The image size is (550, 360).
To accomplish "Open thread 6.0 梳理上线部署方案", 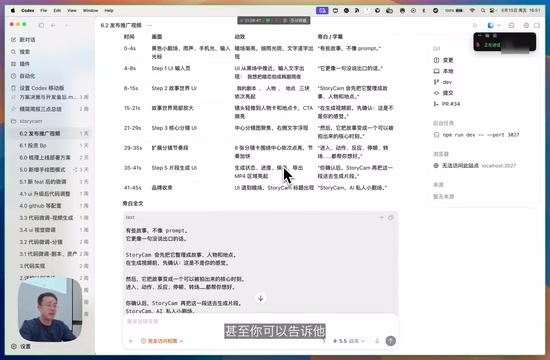I will pos(49,158).
